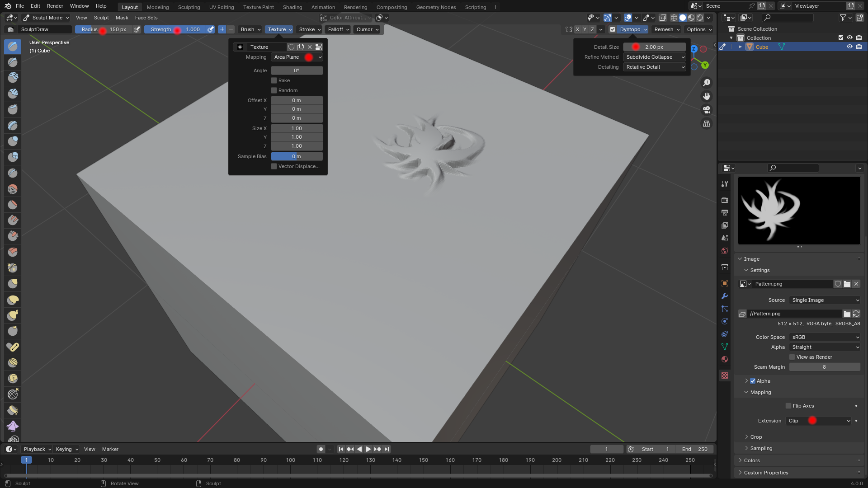868x488 pixels.
Task: Adjust the Sample Bias slider
Action: coord(297,156)
